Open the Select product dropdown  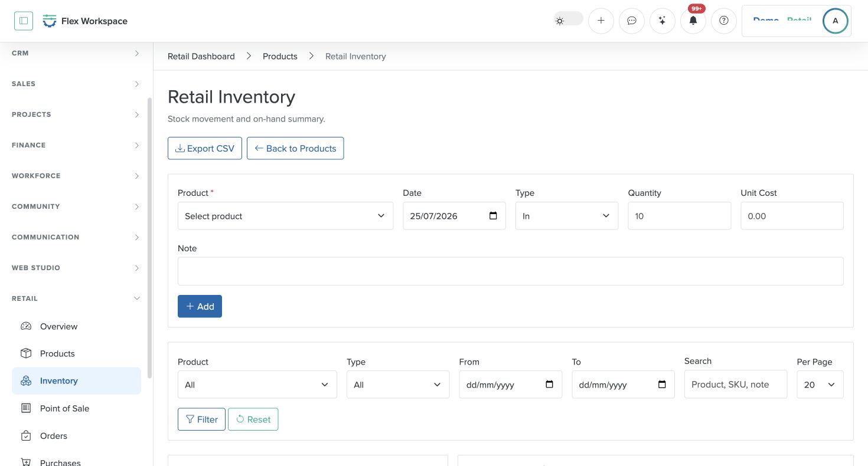point(285,216)
